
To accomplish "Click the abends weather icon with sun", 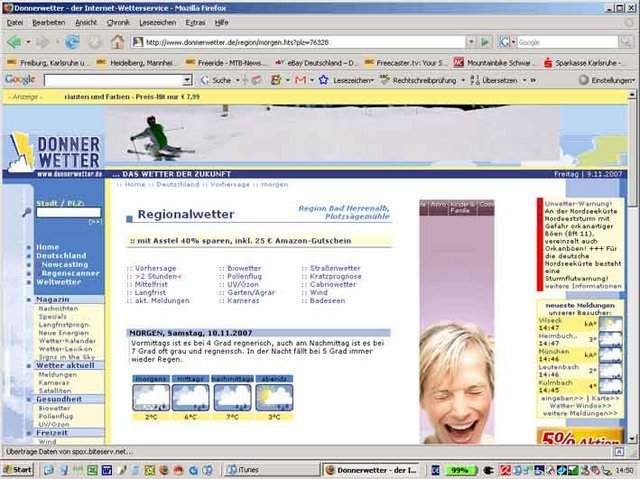I will [x=274, y=397].
